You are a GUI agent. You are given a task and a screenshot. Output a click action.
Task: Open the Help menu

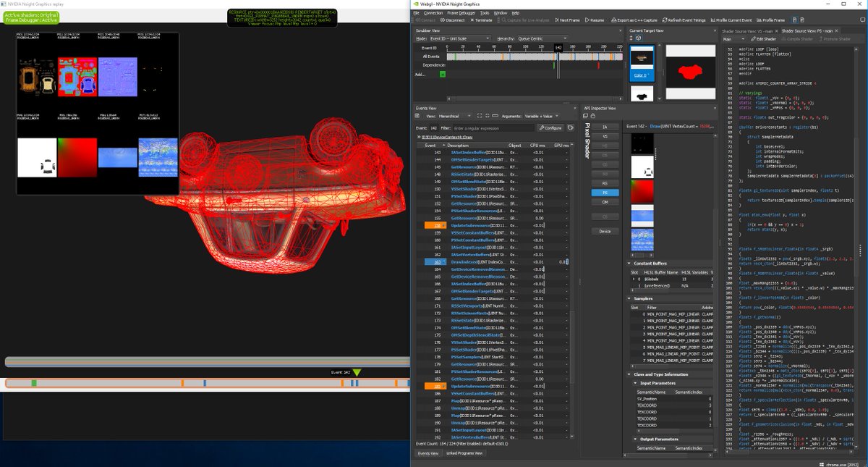coord(516,13)
